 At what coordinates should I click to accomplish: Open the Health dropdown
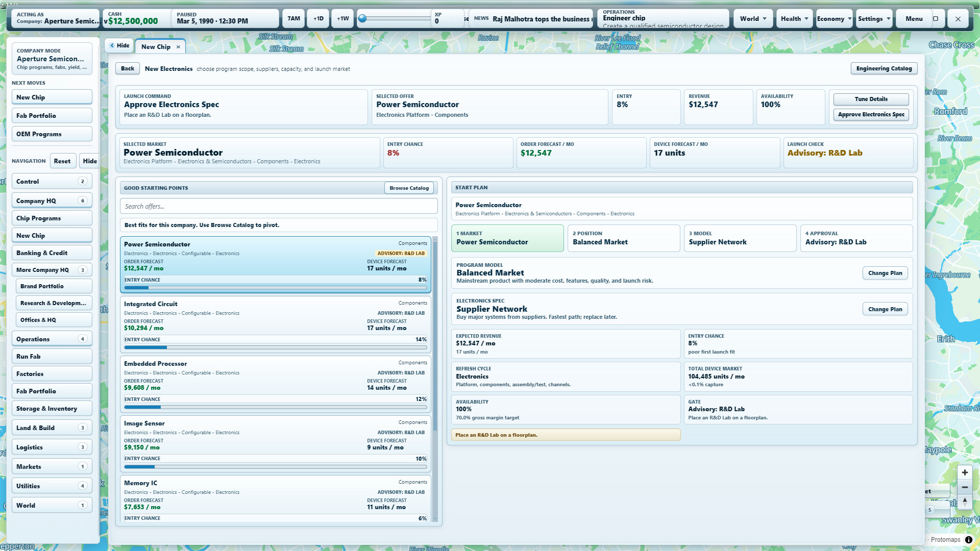click(x=794, y=19)
